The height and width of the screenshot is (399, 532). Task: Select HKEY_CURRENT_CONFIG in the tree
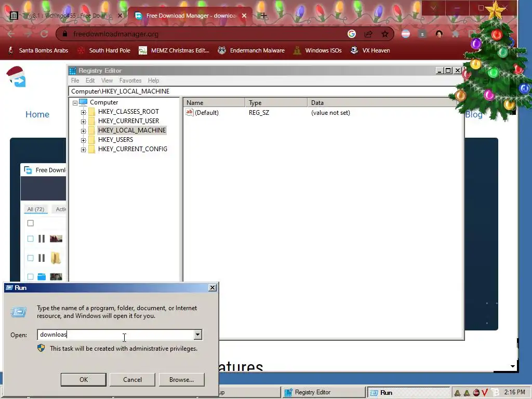coord(132,149)
